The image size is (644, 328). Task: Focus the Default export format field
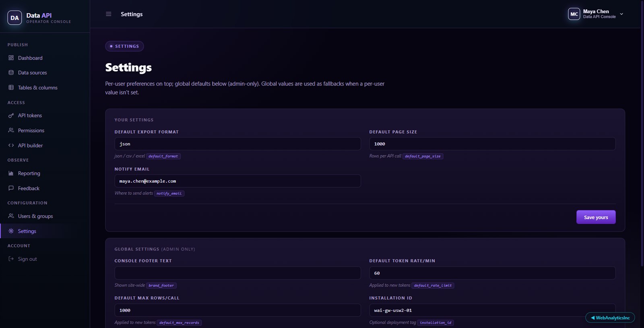[x=237, y=144]
